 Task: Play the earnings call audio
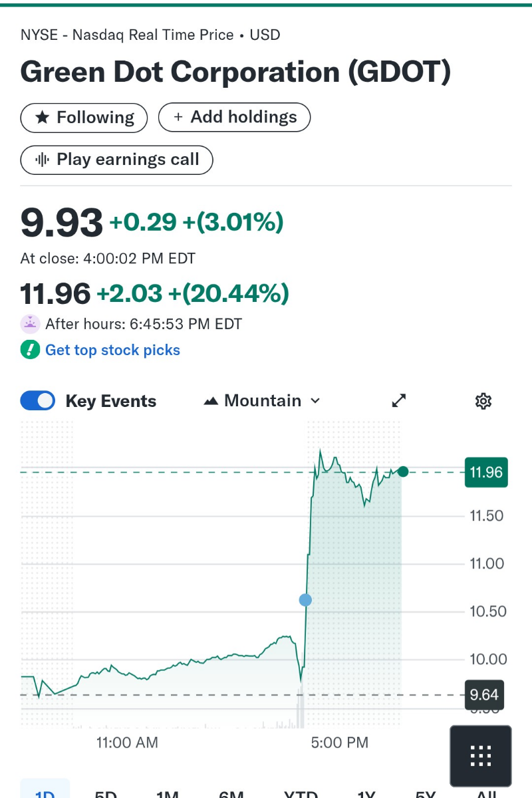tap(116, 160)
